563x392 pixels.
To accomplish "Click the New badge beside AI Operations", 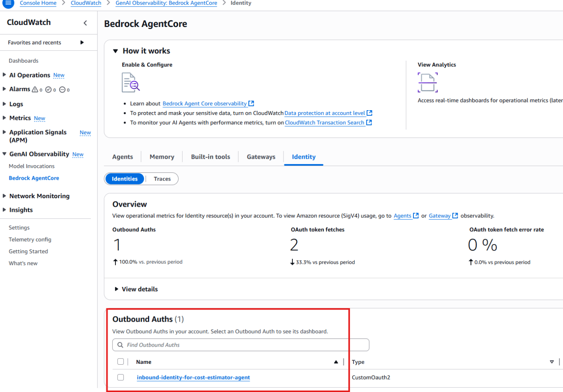I will point(59,75).
